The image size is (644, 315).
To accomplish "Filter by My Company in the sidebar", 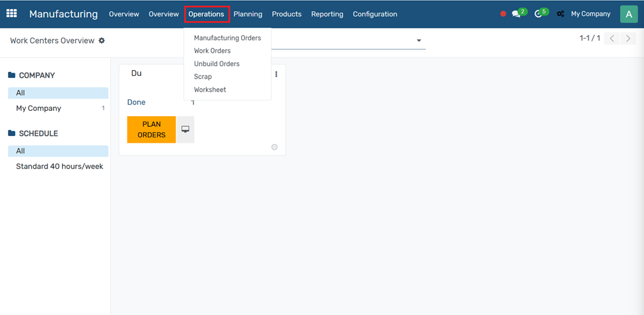I will click(38, 108).
